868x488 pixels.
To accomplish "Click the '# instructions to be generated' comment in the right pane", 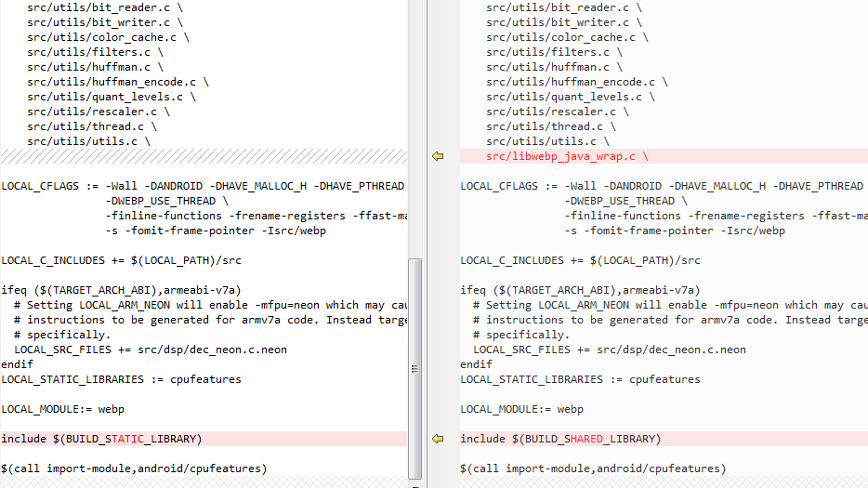I will point(670,320).
